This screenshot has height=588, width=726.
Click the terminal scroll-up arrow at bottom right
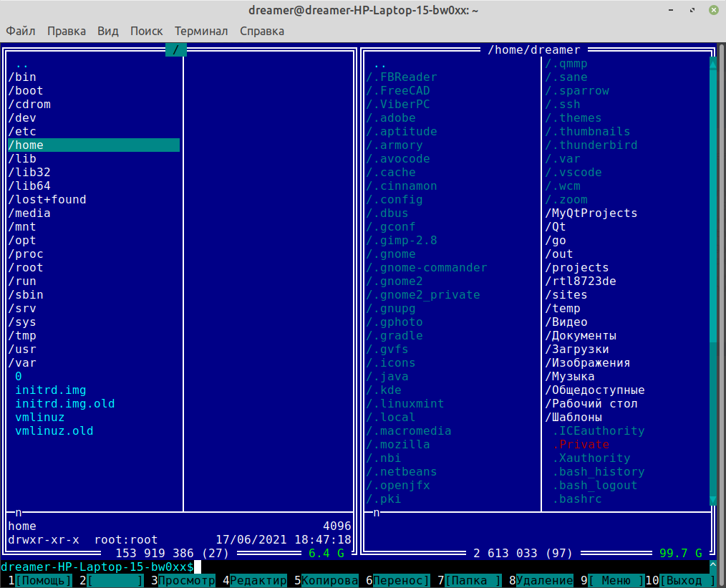[713, 566]
